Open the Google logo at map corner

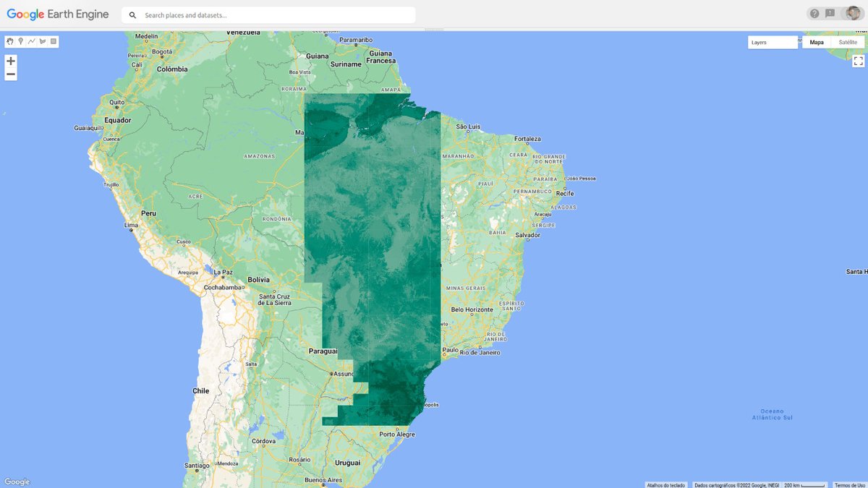pyautogui.click(x=17, y=481)
